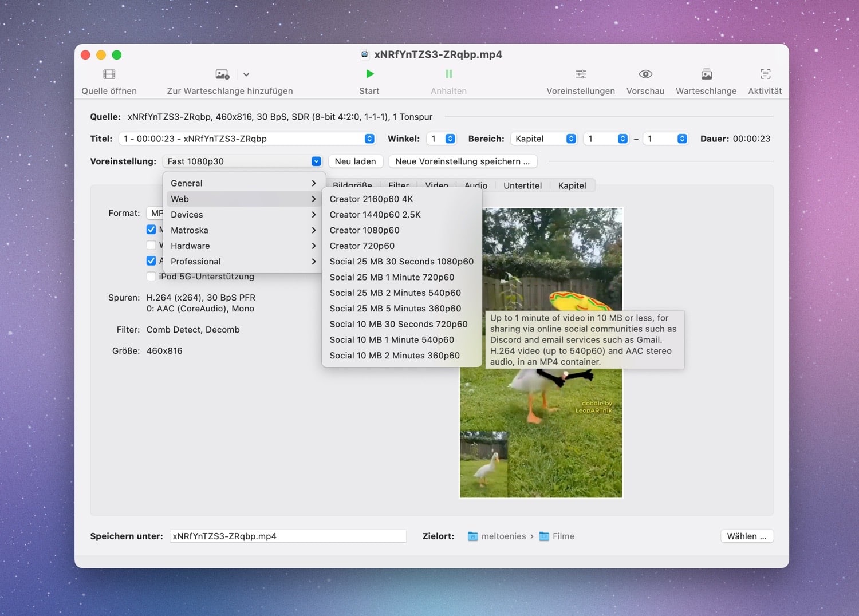The image size is (859, 616).
Task: Click Zur Warteschlange hinzufügen icon
Action: [x=222, y=74]
